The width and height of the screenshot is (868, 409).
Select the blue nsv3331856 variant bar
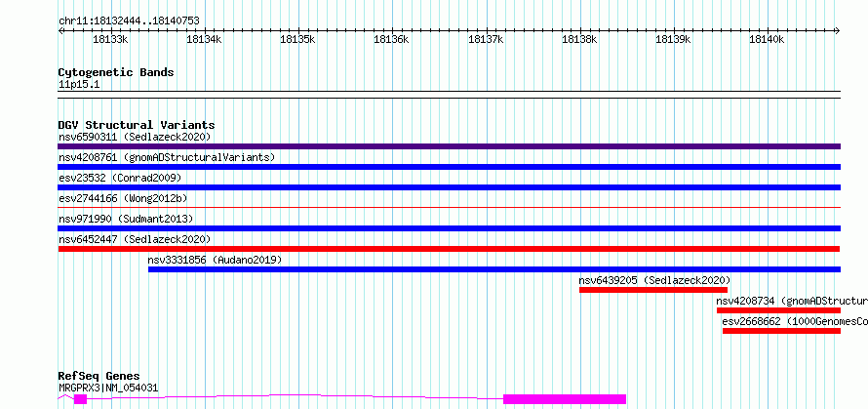click(494, 269)
